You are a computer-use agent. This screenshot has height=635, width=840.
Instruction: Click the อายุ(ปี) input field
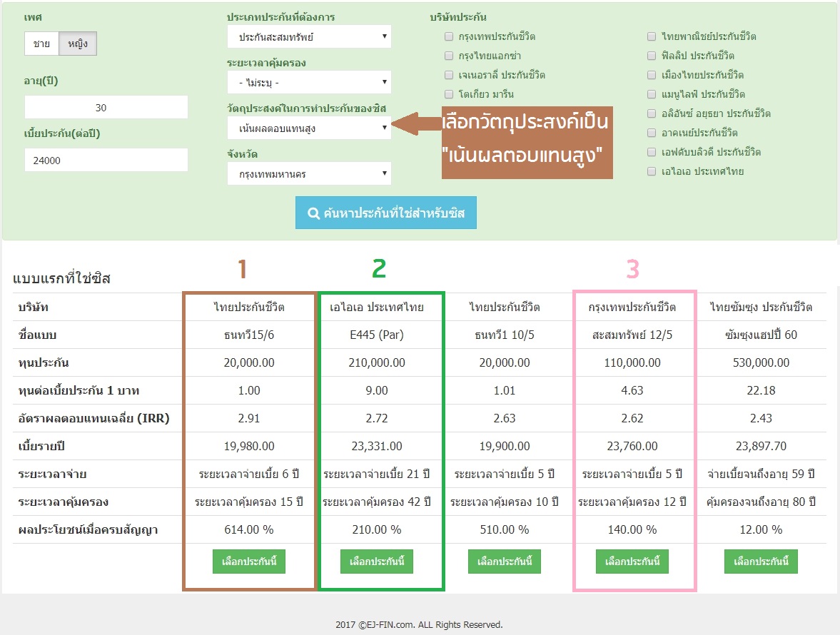pyautogui.click(x=106, y=108)
